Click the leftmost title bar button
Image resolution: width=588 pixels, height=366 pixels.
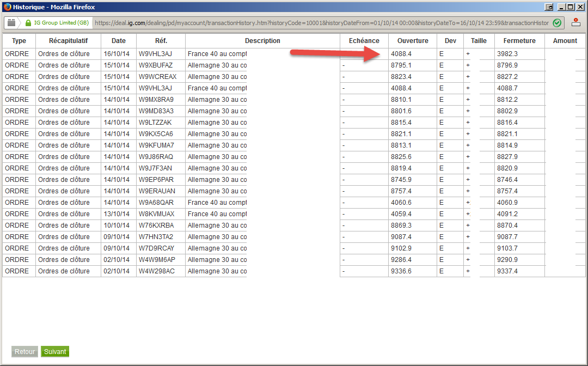pyautogui.click(x=549, y=7)
